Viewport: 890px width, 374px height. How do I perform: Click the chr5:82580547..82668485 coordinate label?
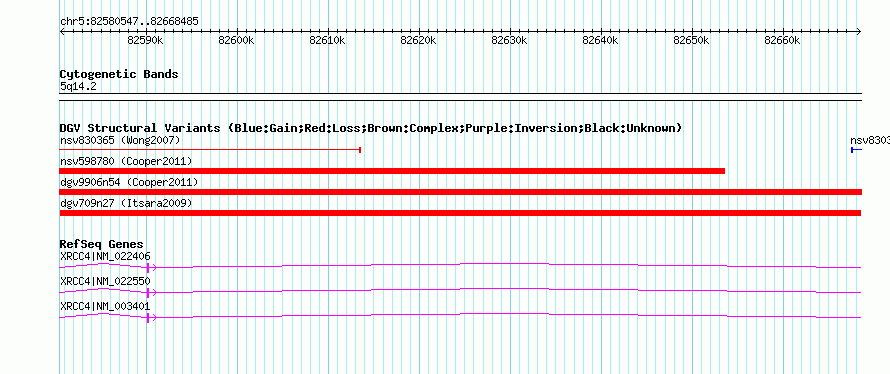pyautogui.click(x=129, y=22)
